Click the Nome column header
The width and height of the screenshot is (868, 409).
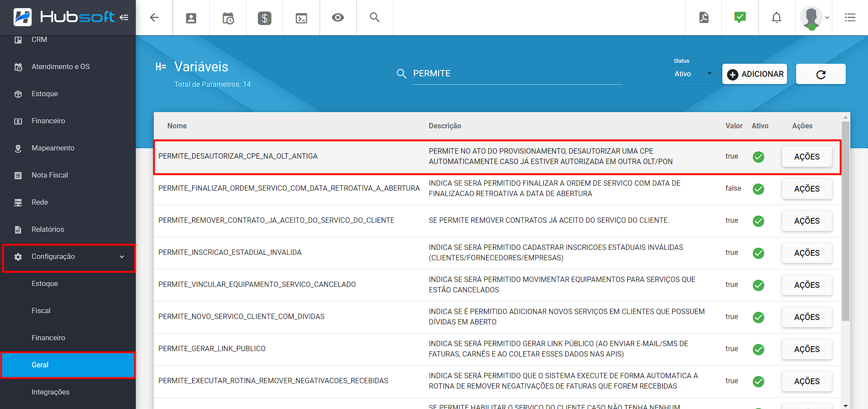tap(177, 126)
